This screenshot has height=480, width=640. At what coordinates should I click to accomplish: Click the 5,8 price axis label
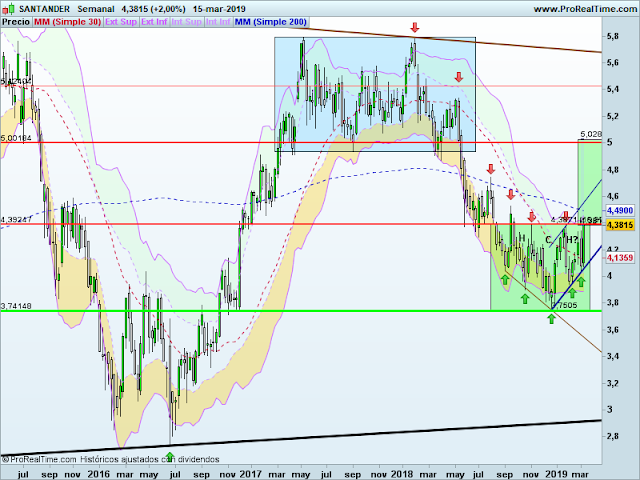click(x=612, y=36)
